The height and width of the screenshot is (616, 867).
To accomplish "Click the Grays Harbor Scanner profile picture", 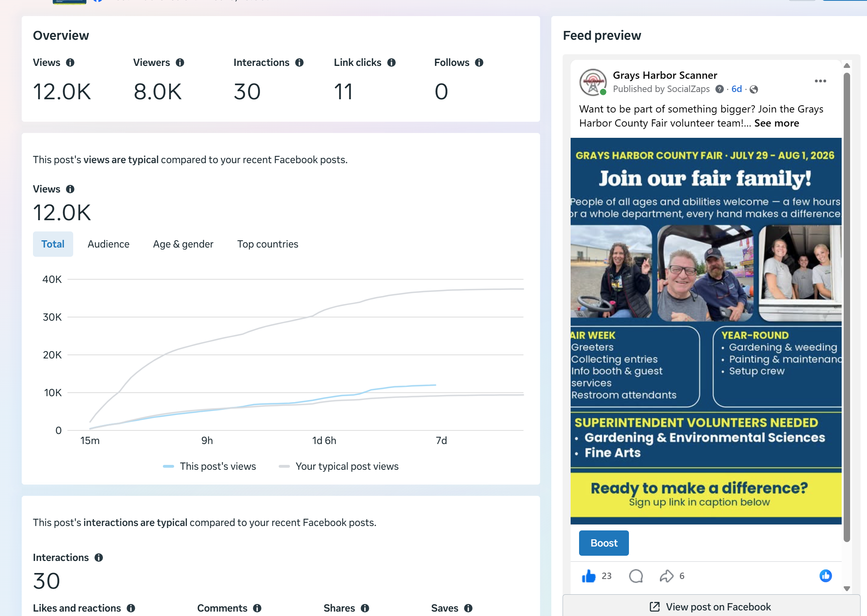I will click(x=593, y=82).
